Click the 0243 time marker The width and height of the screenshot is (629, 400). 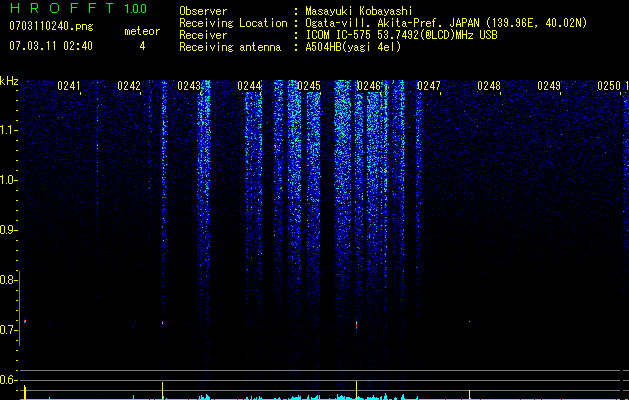(189, 86)
